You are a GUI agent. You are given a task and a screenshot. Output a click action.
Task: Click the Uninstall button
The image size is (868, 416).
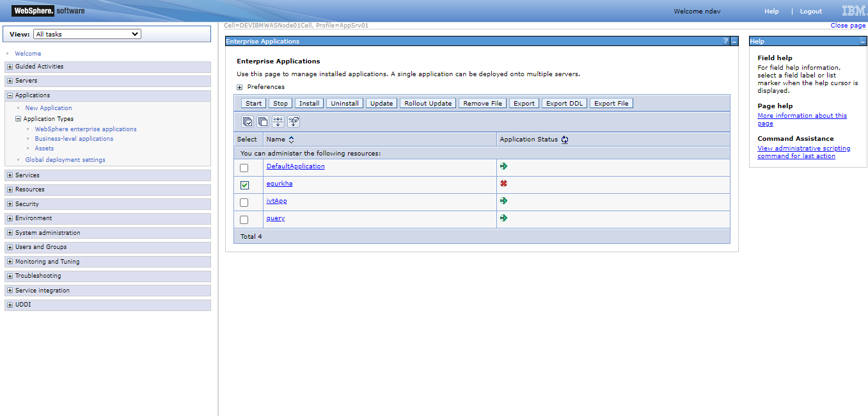click(x=345, y=103)
